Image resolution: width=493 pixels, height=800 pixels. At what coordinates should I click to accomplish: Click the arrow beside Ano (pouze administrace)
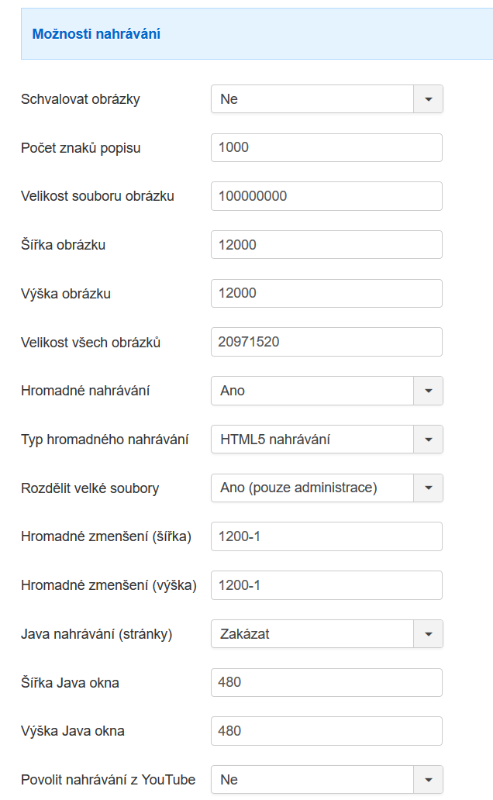click(x=428, y=488)
